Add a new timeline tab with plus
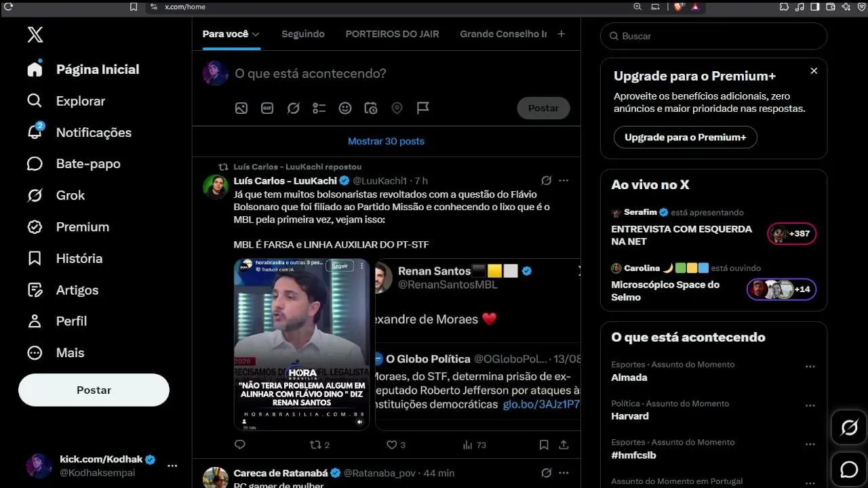868x488 pixels. pyautogui.click(x=561, y=34)
